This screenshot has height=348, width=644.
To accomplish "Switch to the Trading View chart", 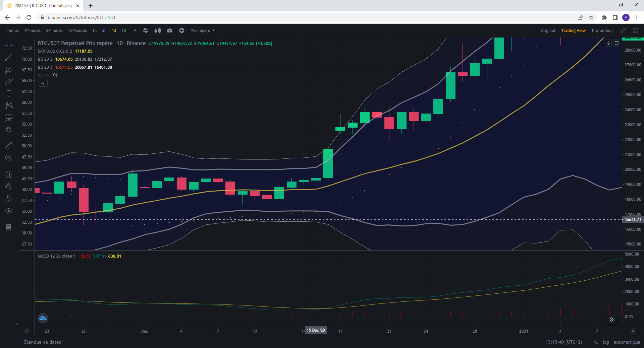I will click(x=574, y=30).
